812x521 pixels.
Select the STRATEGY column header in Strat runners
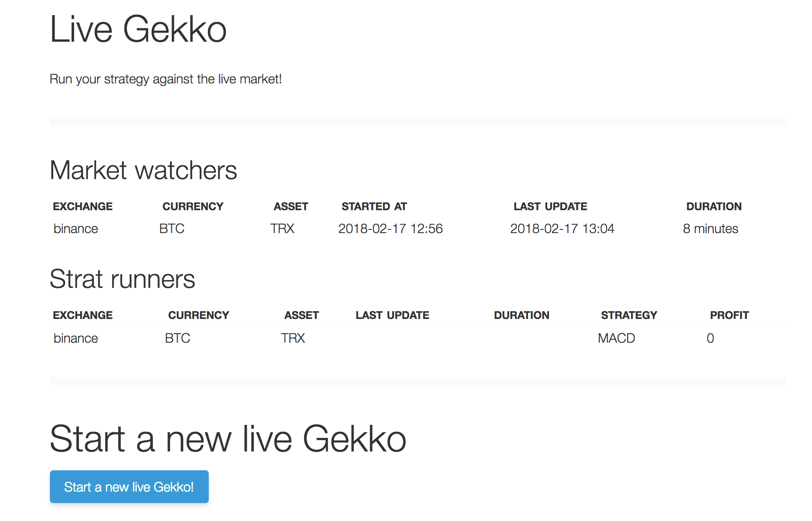629,315
